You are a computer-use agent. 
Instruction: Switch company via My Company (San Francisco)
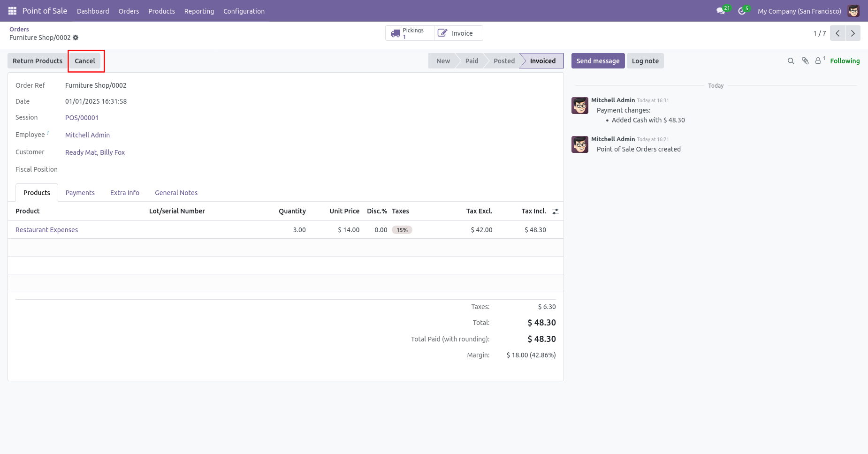tap(799, 11)
